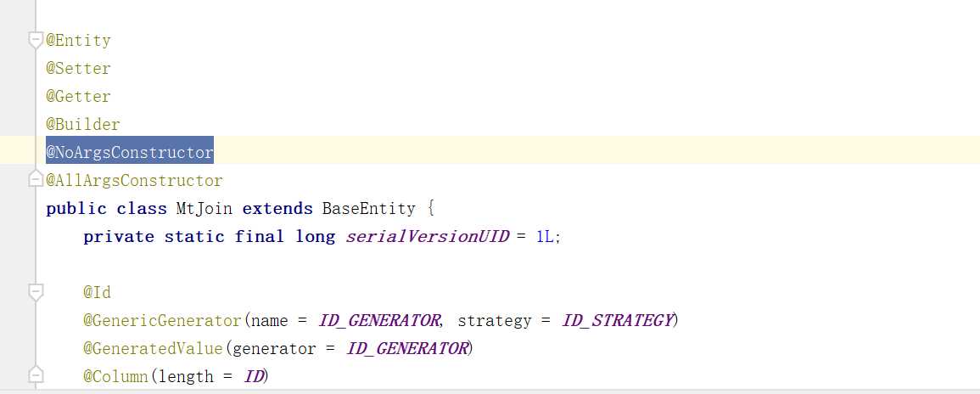Click the highlighted @NoArgsConstructor text
980x394 pixels.
click(130, 153)
